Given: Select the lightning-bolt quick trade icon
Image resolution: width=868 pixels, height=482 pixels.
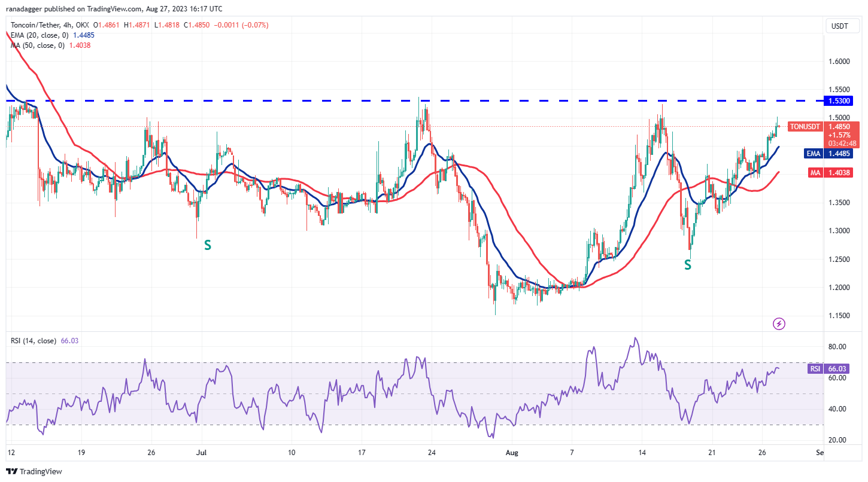Looking at the screenshot, I should click(778, 324).
